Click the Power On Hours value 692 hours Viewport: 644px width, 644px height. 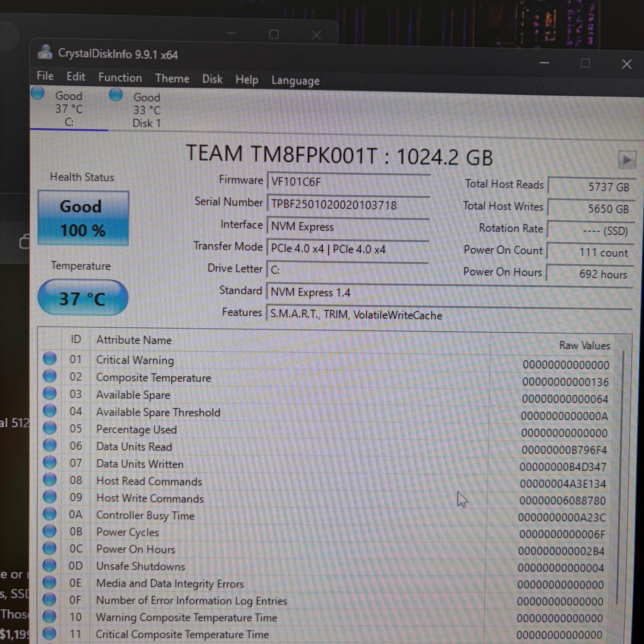point(590,274)
